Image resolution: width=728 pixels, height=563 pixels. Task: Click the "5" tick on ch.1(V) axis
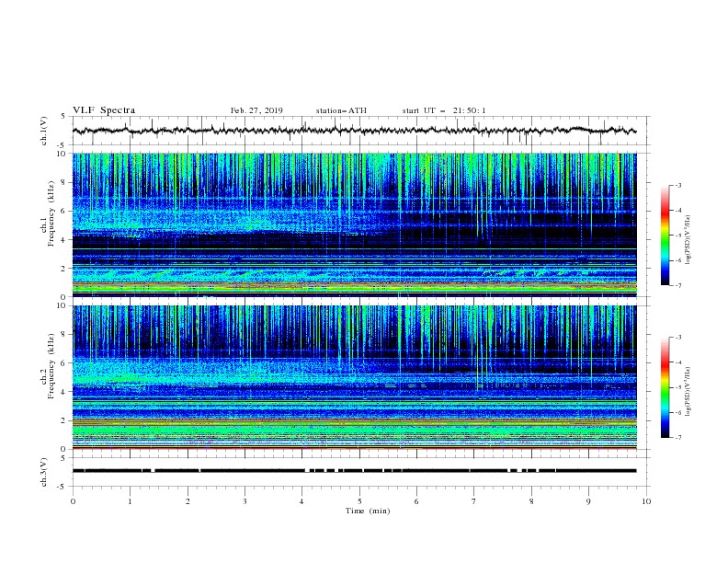[x=63, y=117]
